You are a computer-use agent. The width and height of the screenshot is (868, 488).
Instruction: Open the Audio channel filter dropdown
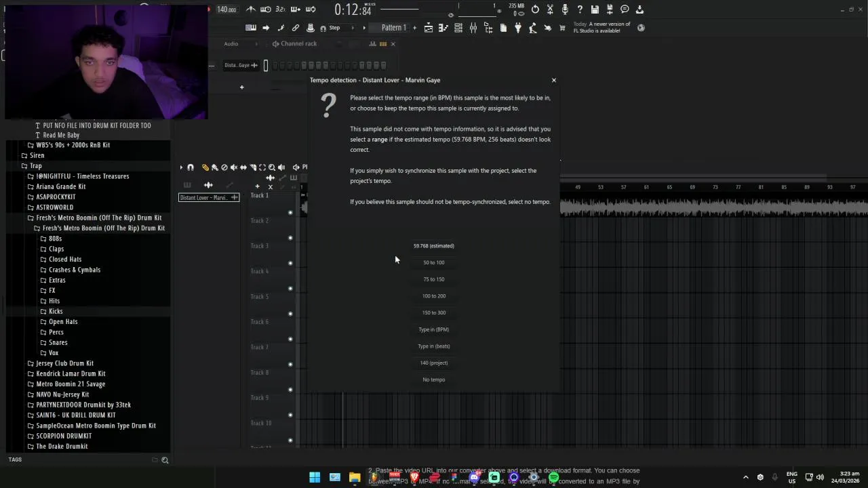tap(241, 43)
